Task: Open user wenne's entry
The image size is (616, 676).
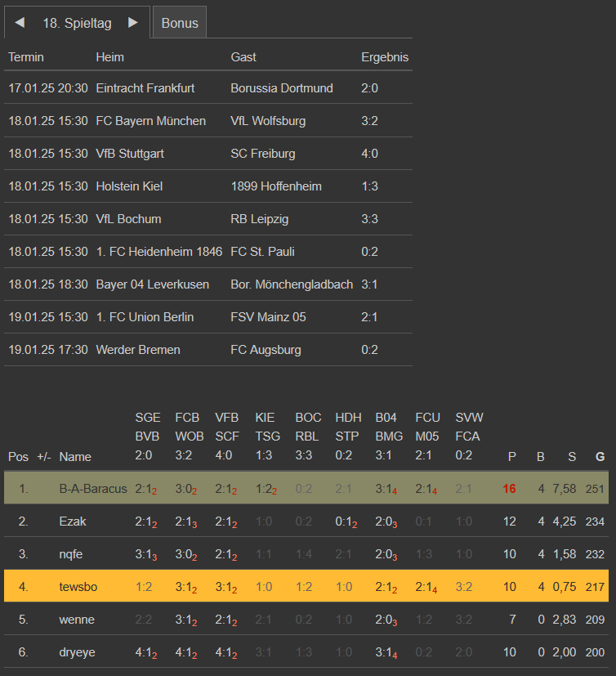Action: pyautogui.click(x=75, y=620)
